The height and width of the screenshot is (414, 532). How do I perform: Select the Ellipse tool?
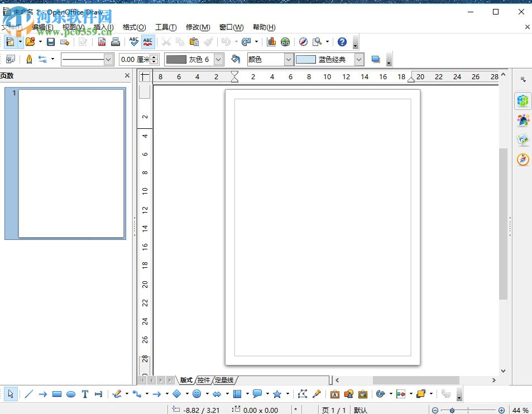click(x=71, y=394)
